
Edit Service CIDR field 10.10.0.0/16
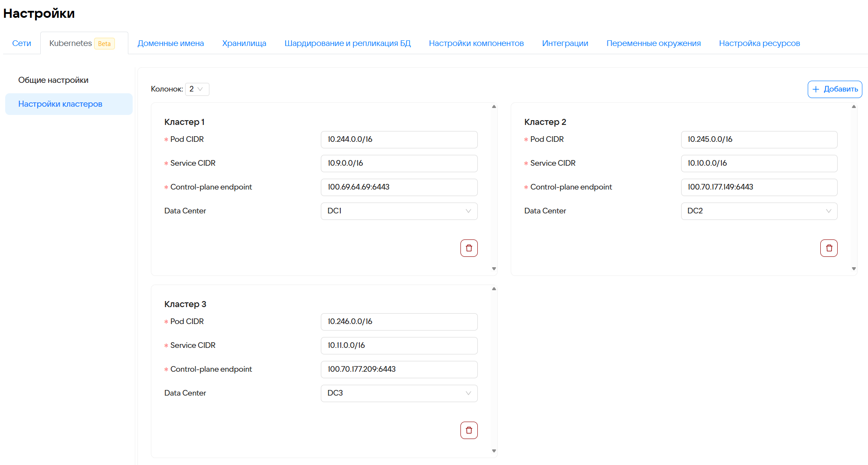click(759, 164)
